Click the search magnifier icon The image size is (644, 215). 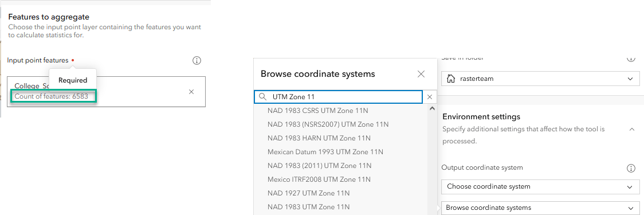pyautogui.click(x=263, y=97)
